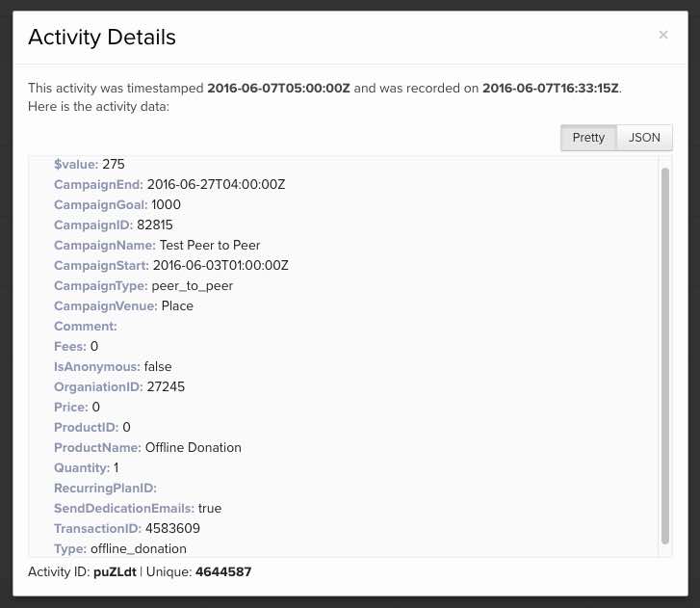Click the Unique value 4644587

pyautogui.click(x=223, y=572)
